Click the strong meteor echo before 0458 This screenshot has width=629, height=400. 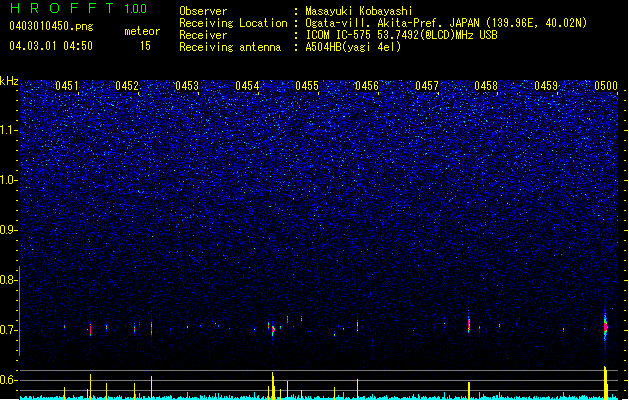[469, 323]
